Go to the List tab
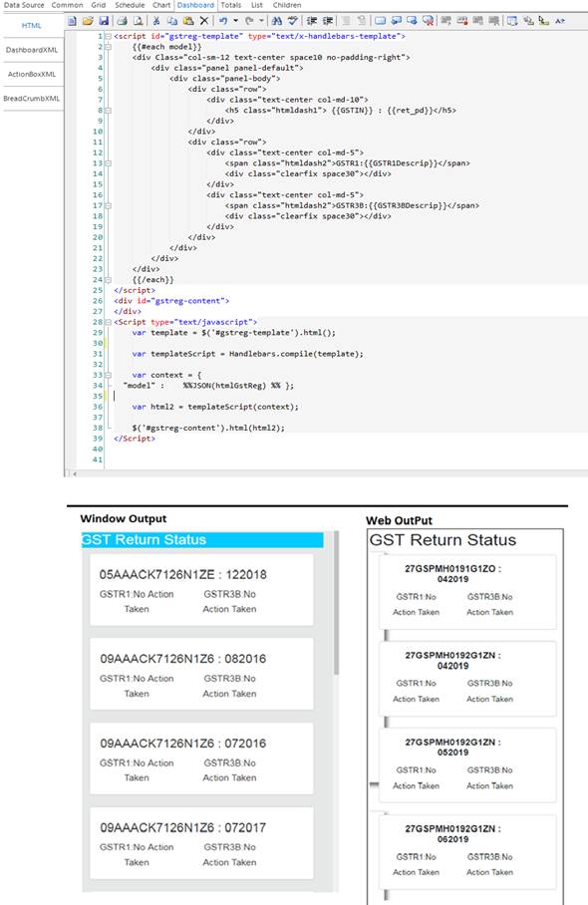This screenshot has height=905, width=588. tap(257, 5)
